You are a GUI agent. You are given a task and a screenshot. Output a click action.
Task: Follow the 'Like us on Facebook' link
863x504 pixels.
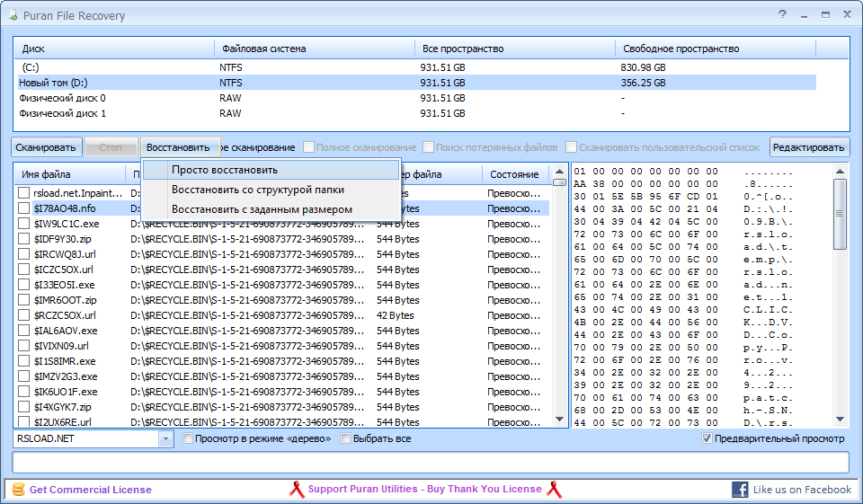[802, 489]
